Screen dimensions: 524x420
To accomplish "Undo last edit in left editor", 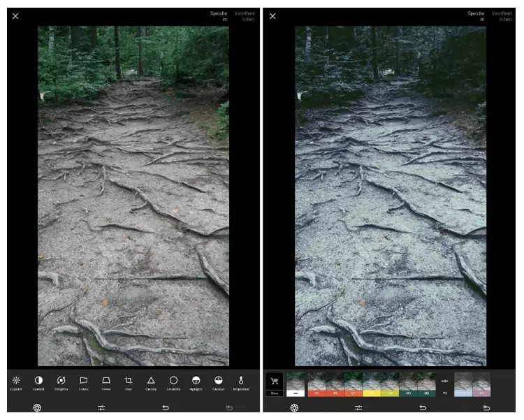I will coord(166,407).
